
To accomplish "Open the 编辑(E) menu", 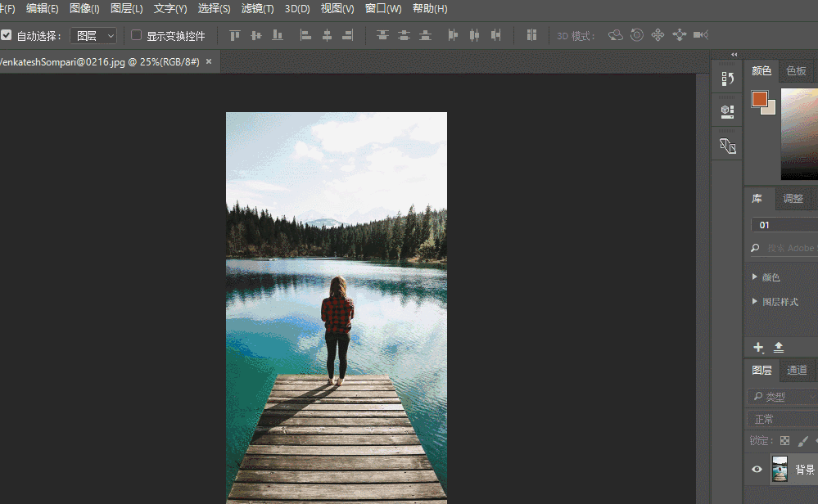I will 43,9.
